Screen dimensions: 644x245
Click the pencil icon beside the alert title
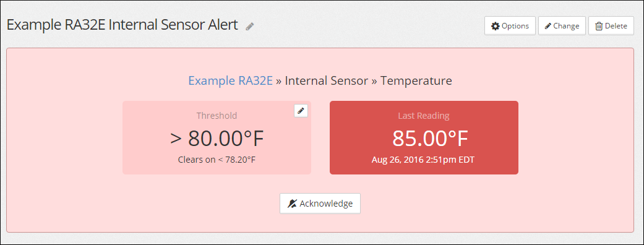point(250,27)
